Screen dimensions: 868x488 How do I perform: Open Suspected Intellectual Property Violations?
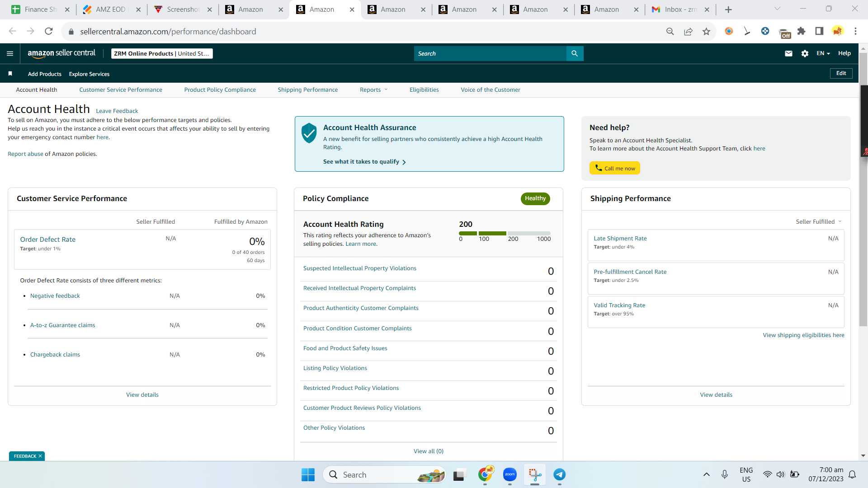[360, 268]
